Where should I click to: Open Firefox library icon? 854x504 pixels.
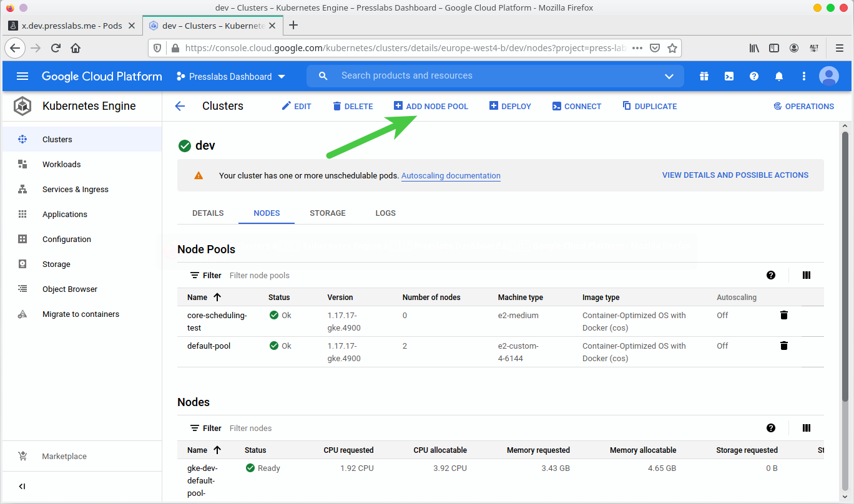[x=754, y=48]
